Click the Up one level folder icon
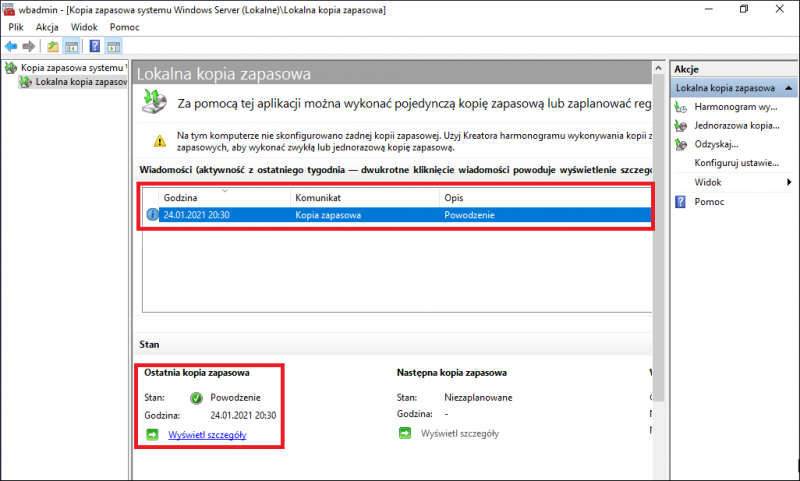 coord(53,46)
